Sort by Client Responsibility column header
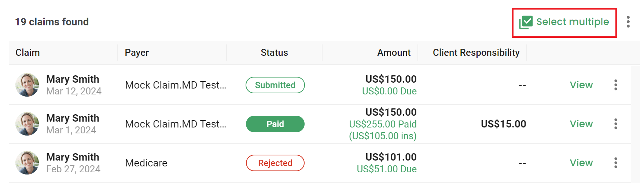 coord(476,53)
